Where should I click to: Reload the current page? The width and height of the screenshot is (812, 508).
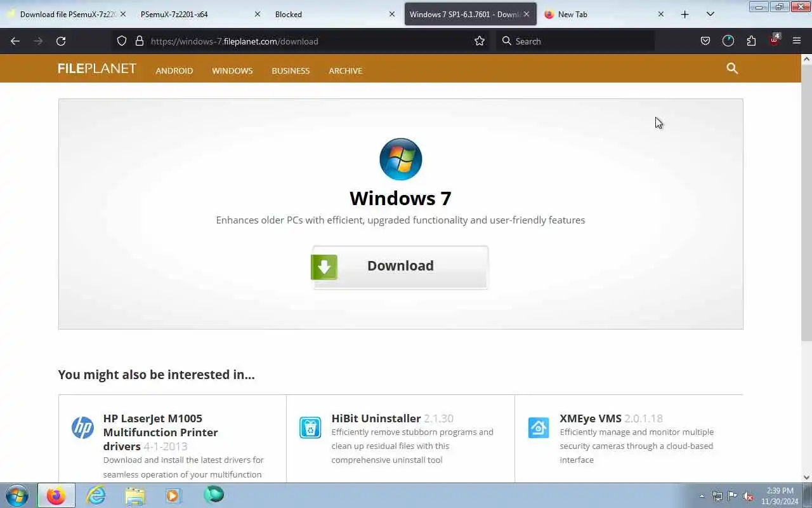[x=61, y=41]
